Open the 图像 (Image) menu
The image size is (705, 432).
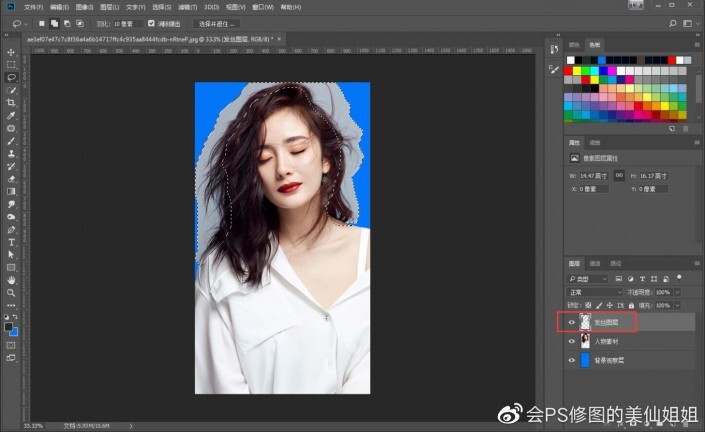83,6
